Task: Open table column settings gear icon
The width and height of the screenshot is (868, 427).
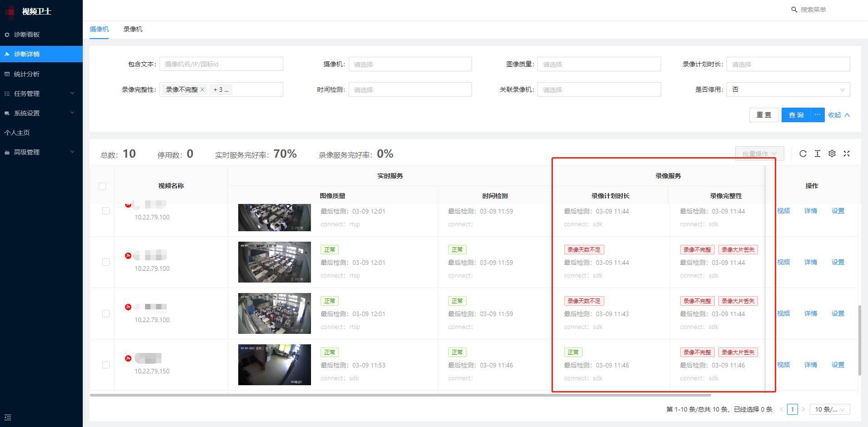Action: click(x=832, y=154)
